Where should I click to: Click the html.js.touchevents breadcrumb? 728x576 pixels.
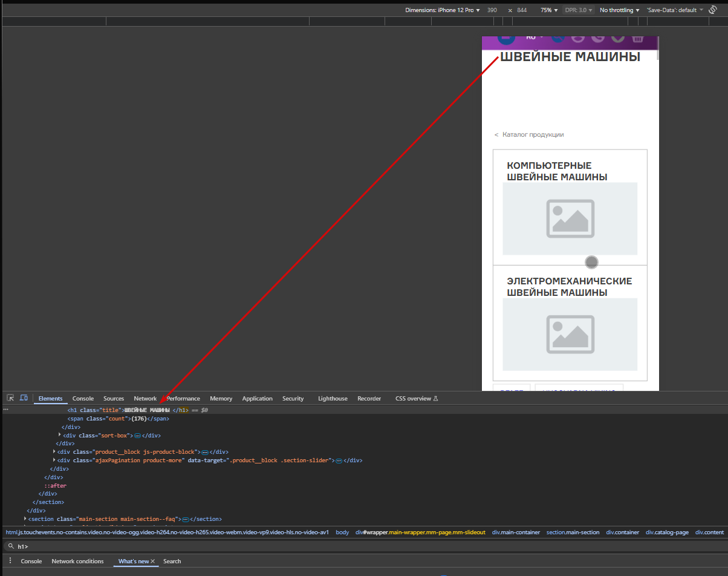click(167, 532)
